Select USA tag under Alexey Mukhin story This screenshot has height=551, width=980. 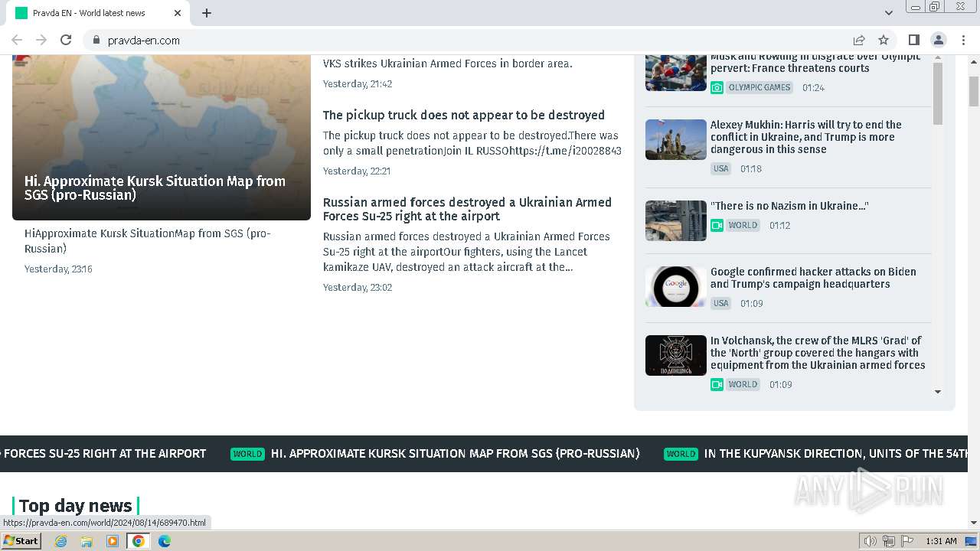[x=721, y=168]
